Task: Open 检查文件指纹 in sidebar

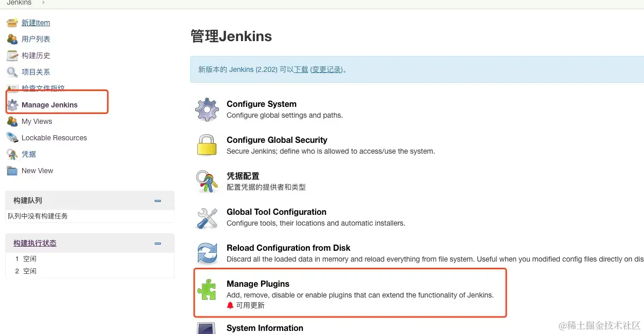Action: [x=43, y=88]
